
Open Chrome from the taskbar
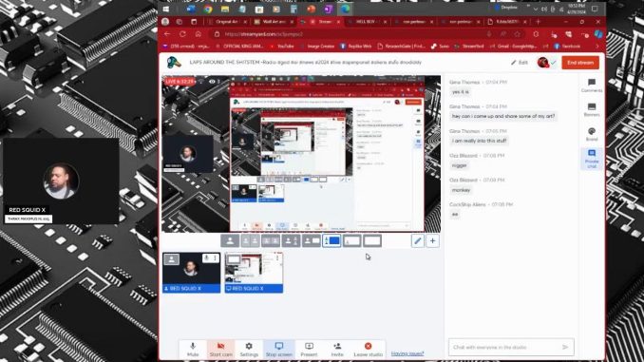click(x=208, y=9)
